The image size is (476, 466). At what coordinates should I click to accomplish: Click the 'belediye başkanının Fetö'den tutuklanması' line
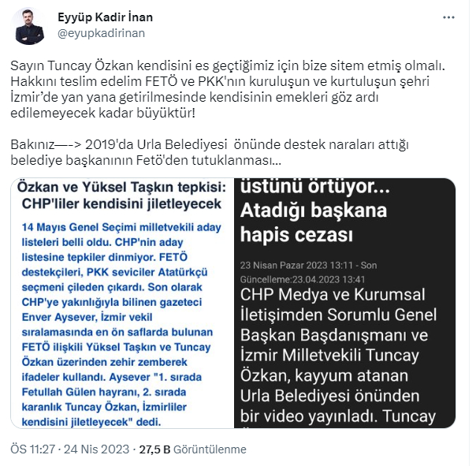(x=146, y=160)
